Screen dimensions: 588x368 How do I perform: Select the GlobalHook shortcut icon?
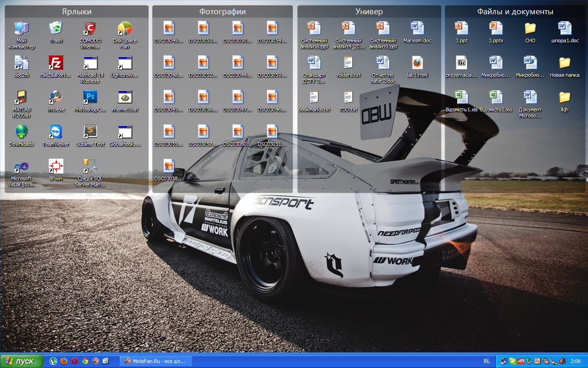(x=125, y=132)
